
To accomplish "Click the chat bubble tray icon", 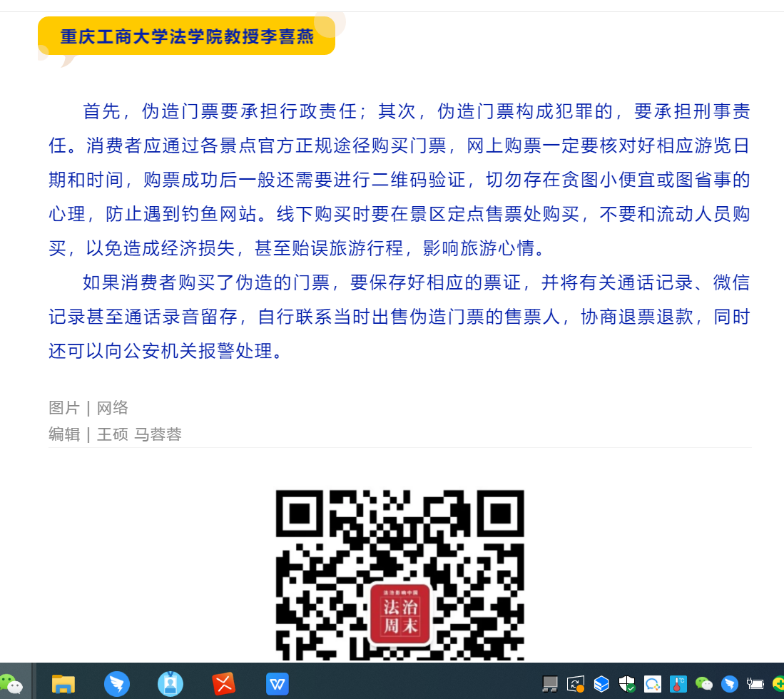I will pos(652,685).
